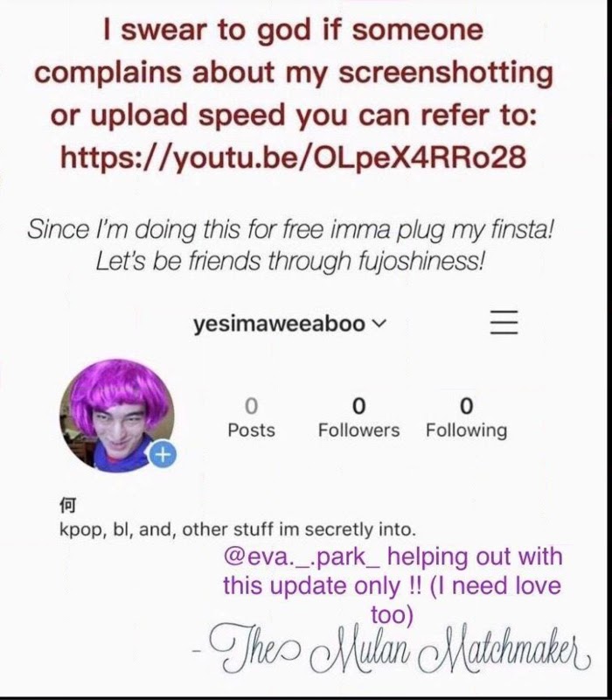View the 0 Posts count
Viewport: 612px width, 700px height.
pos(251,418)
